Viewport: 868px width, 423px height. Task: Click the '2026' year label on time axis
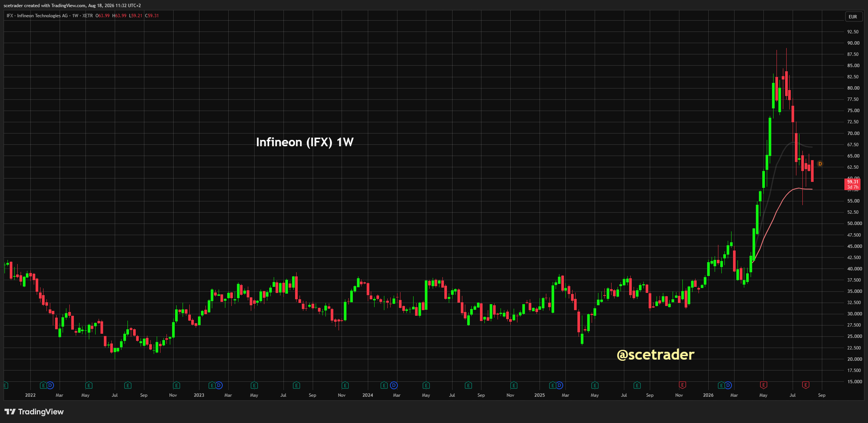(708, 395)
